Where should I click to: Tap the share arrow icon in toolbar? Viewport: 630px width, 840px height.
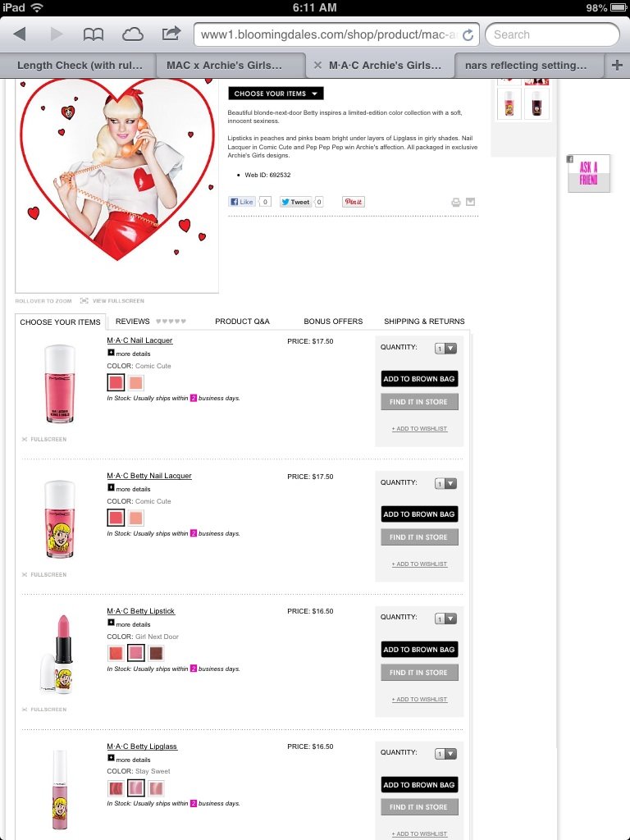coord(171,34)
